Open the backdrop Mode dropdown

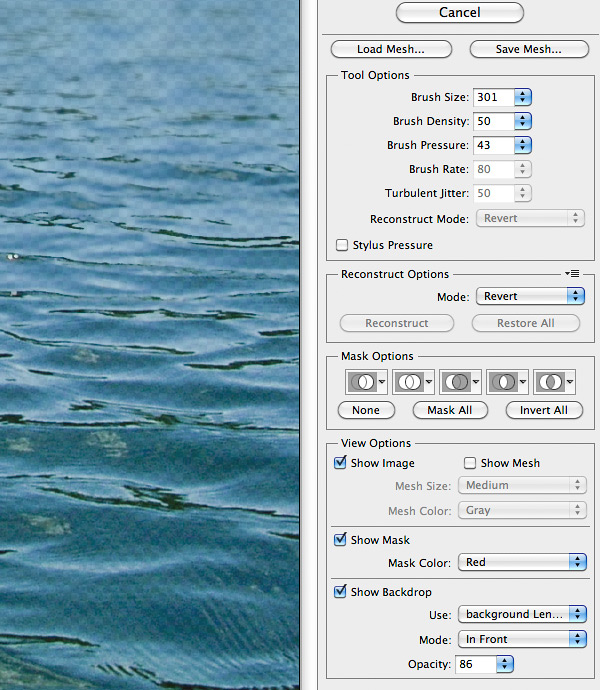click(522, 639)
